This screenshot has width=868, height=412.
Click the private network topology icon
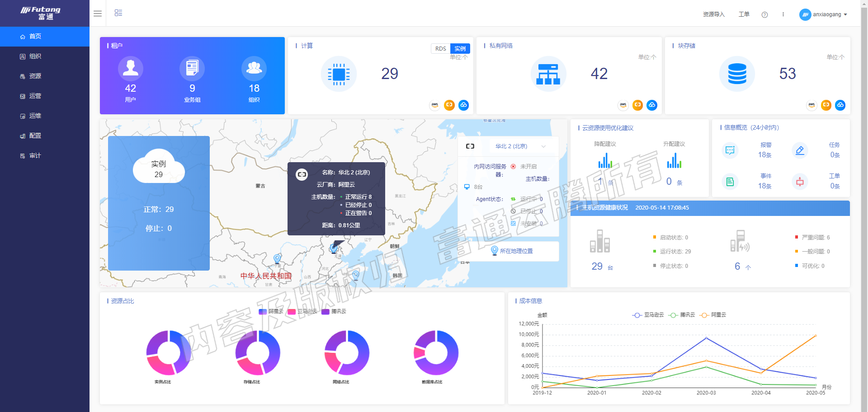(548, 74)
